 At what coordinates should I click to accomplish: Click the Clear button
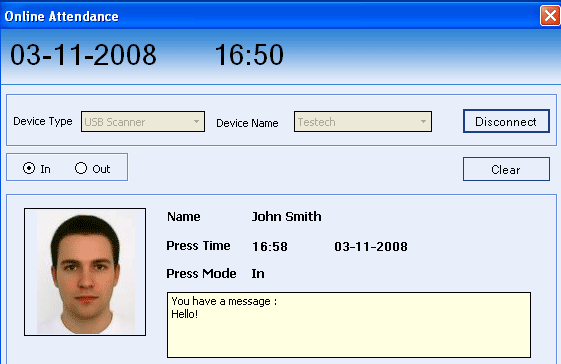click(506, 169)
